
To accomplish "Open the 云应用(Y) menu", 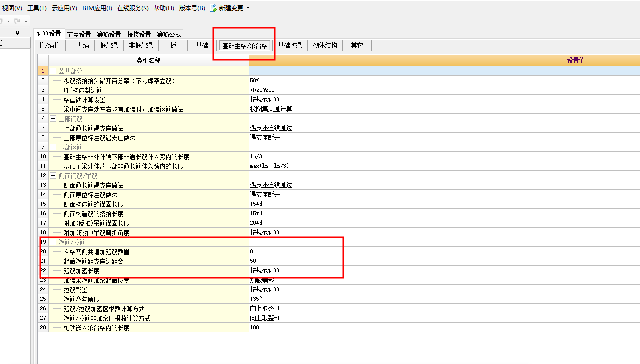I will [x=64, y=8].
